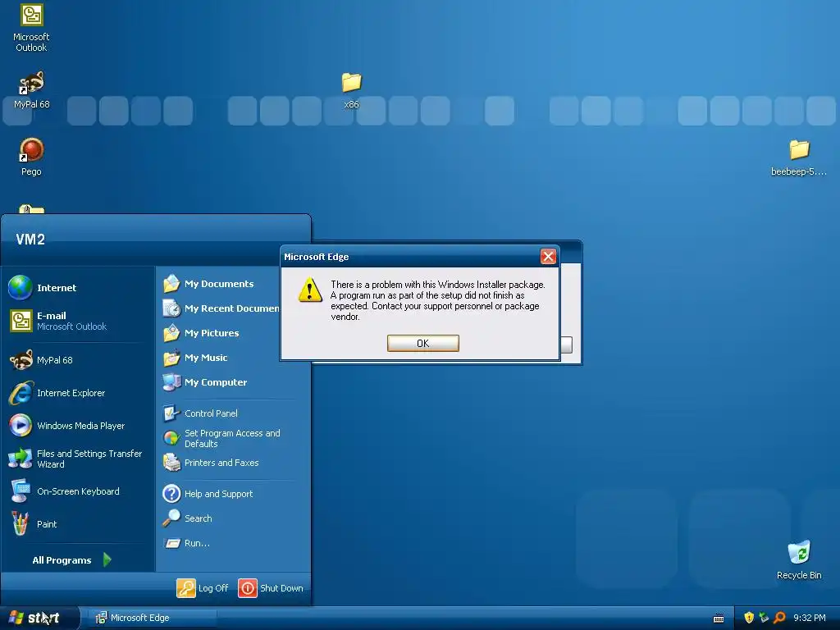This screenshot has width=840, height=630.
Task: Click the Log Off button
Action: [203, 587]
